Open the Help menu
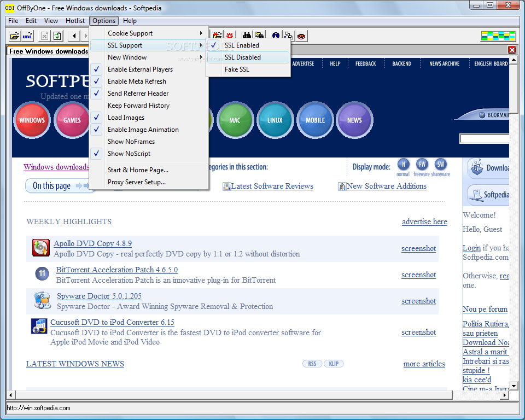Viewport: 525px width, 420px height. click(x=130, y=21)
